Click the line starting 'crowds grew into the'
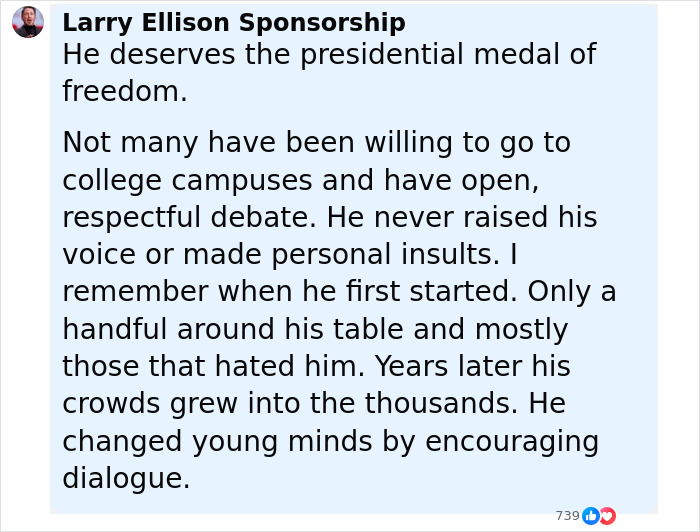 (314, 403)
